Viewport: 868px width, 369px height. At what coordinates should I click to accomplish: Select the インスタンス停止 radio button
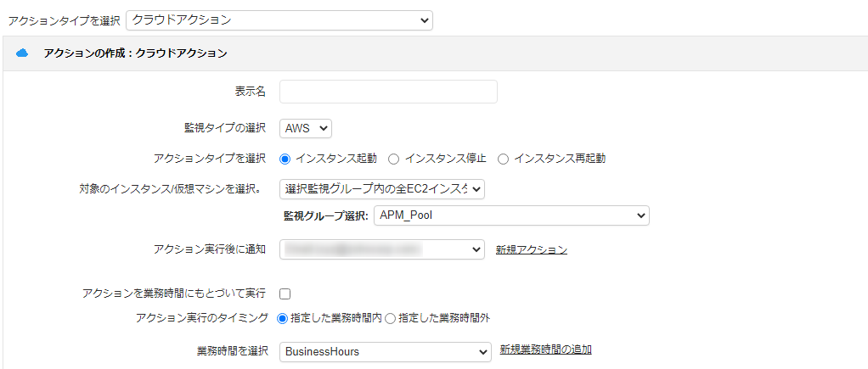point(394,159)
